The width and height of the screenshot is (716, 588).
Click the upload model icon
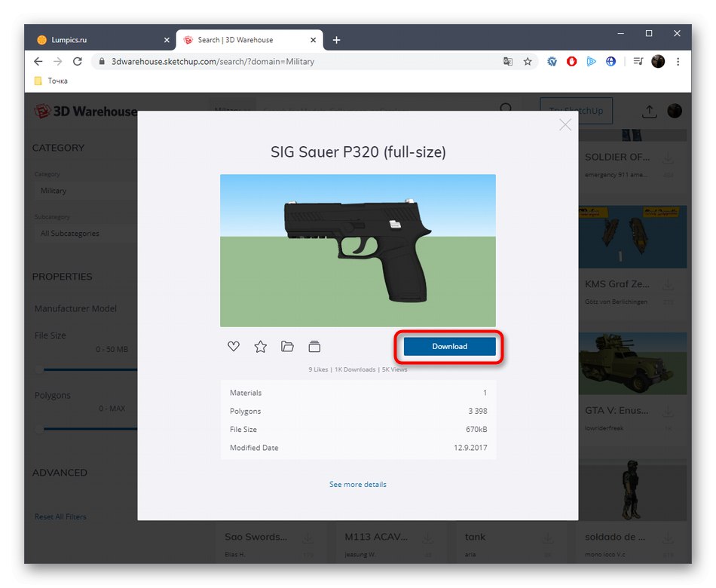(x=649, y=111)
